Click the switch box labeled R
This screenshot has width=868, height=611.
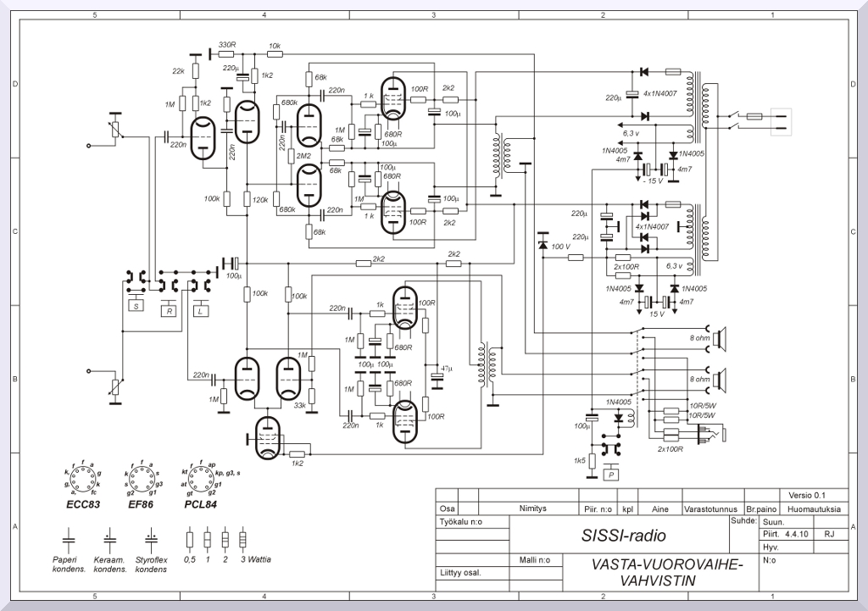coord(169,310)
